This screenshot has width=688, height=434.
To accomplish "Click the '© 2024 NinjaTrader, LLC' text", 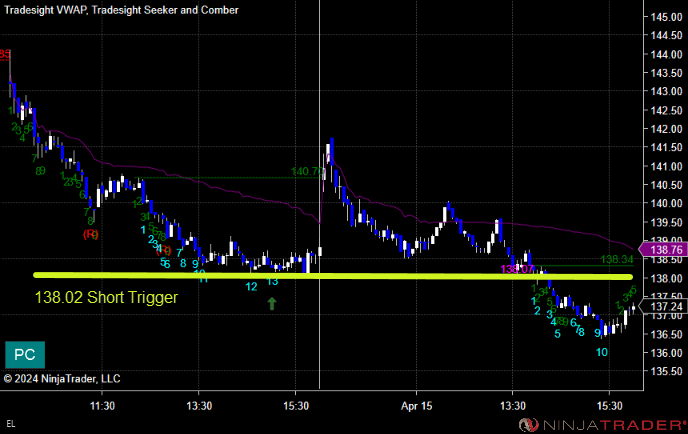I will tap(62, 378).
